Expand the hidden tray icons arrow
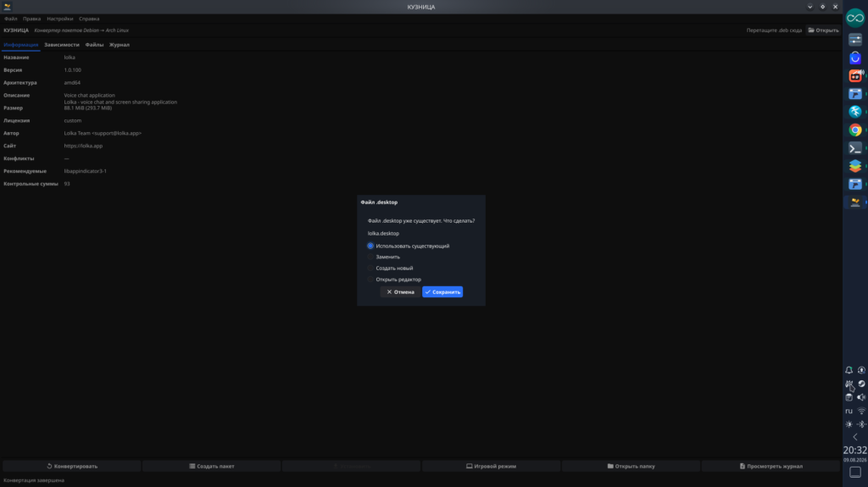This screenshot has height=487, width=868. (855, 437)
